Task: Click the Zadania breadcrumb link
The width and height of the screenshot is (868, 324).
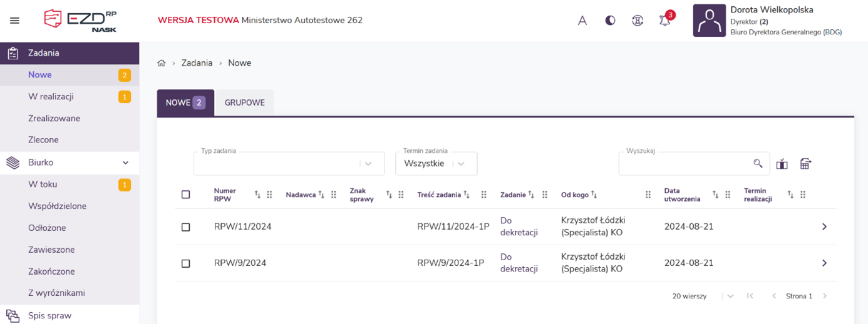Action: coord(197,63)
